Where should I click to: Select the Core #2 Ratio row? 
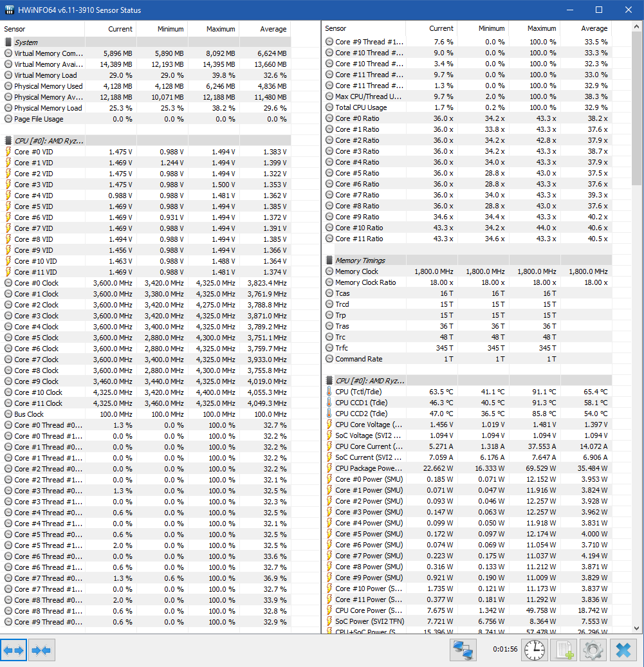tap(467, 140)
